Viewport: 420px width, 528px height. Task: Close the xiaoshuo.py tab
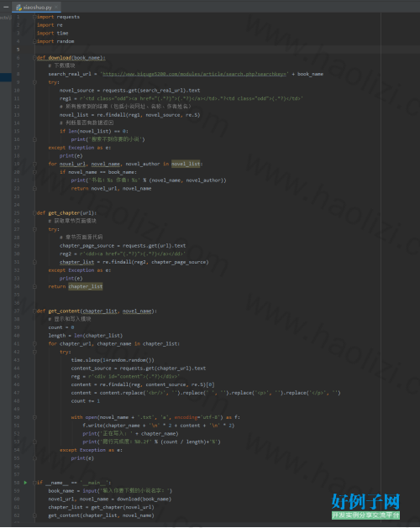tap(56, 7)
